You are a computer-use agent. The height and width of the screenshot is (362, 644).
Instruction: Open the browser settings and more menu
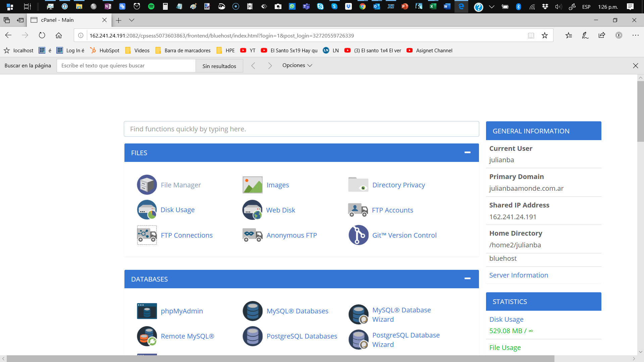coord(635,35)
